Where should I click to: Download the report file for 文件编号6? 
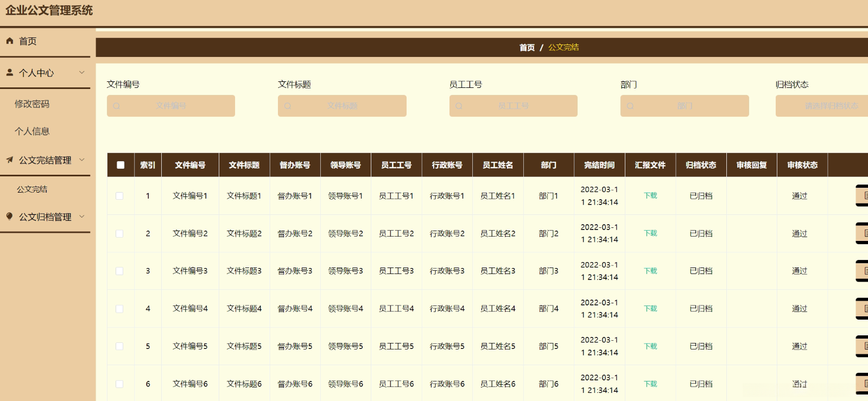650,384
